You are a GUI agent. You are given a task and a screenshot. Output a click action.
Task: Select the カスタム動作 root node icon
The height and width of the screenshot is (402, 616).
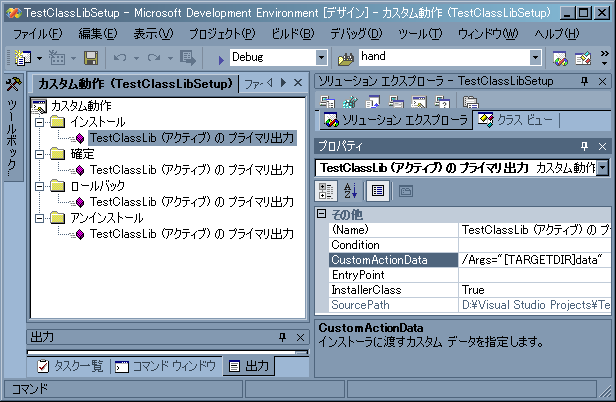pyautogui.click(x=40, y=106)
